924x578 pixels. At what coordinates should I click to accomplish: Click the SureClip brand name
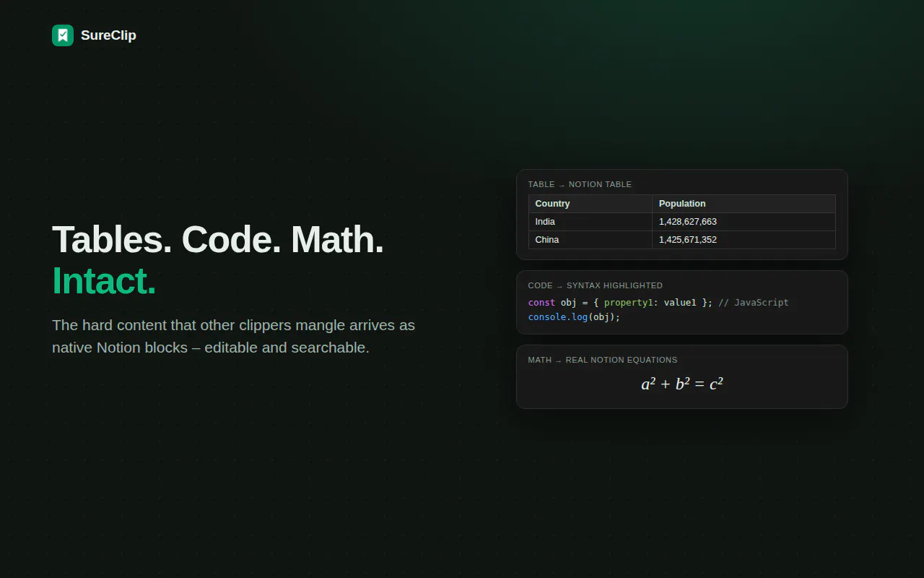point(108,35)
